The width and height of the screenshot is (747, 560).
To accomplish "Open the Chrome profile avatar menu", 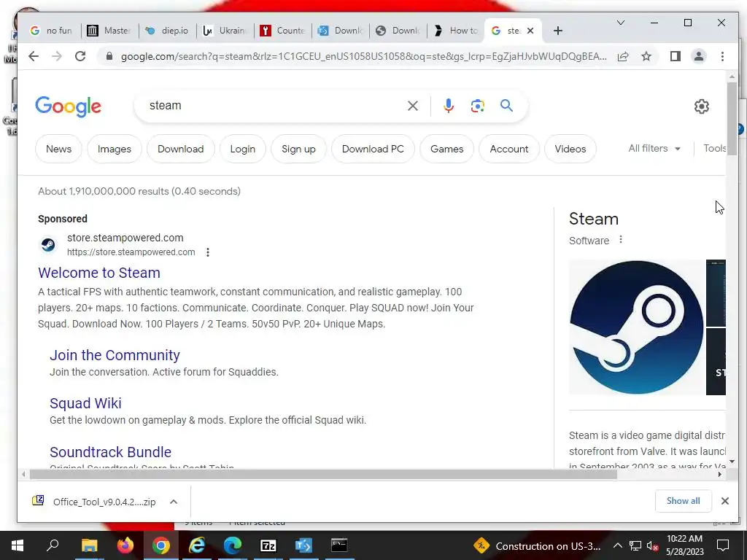I will 699,56.
